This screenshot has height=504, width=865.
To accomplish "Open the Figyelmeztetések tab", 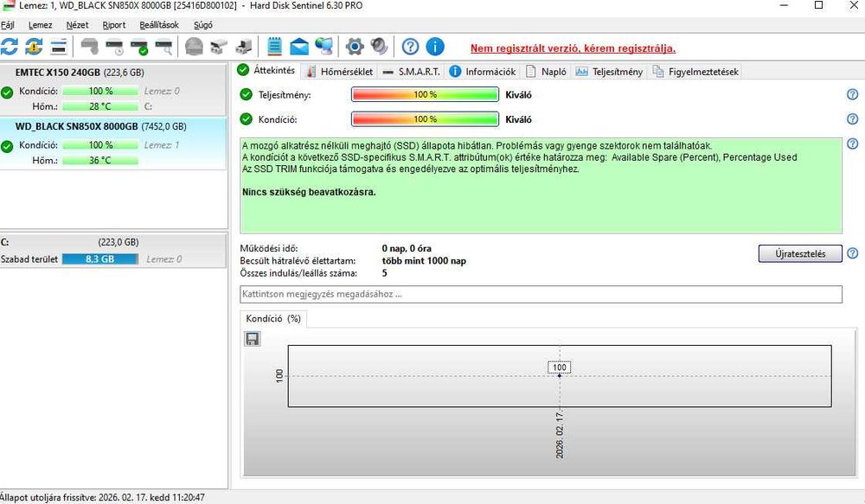I will pyautogui.click(x=695, y=72).
